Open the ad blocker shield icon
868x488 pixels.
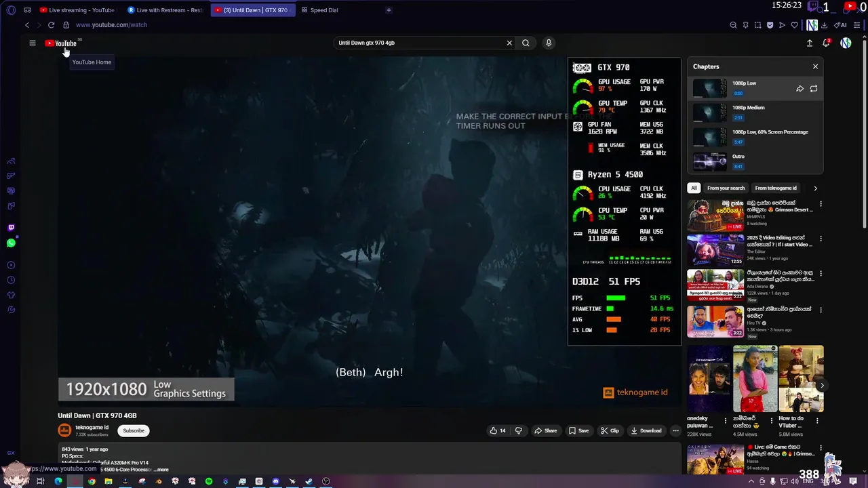770,25
